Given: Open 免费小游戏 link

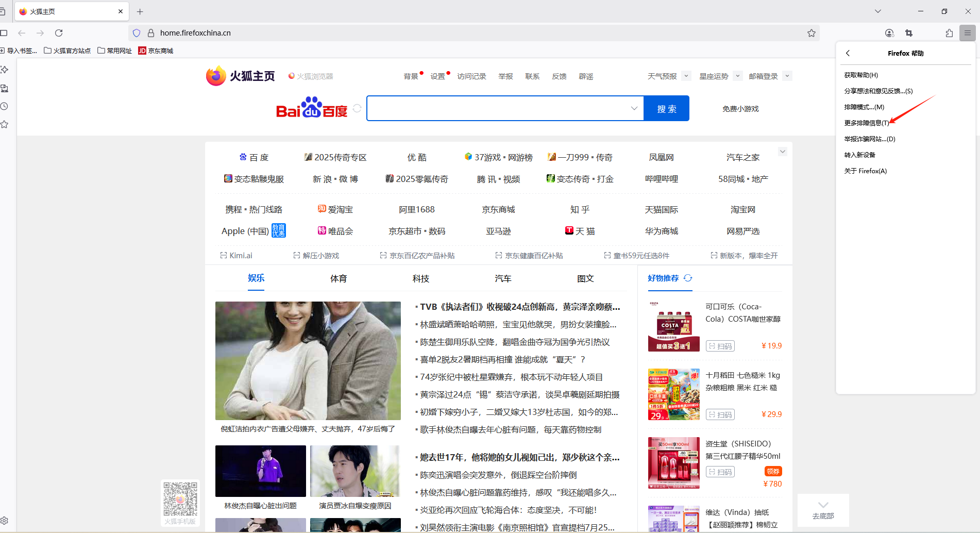Looking at the screenshot, I should tap(740, 109).
